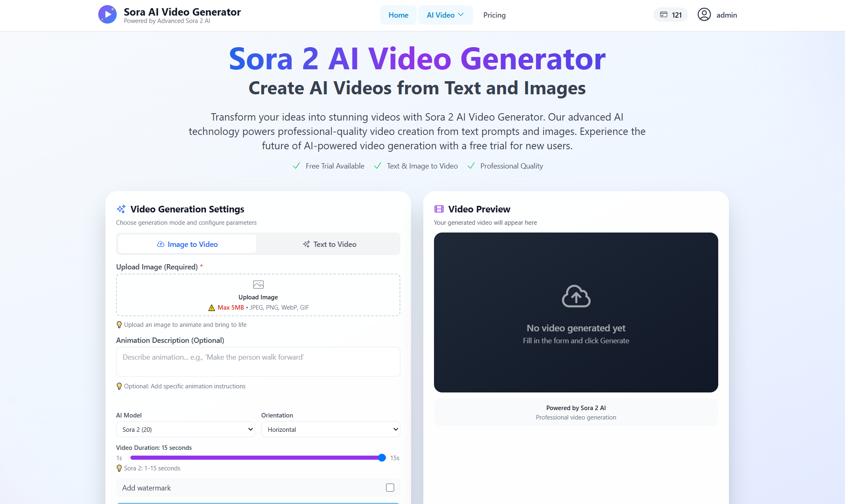
Task: Click the Animation Description text field
Action: tap(258, 362)
